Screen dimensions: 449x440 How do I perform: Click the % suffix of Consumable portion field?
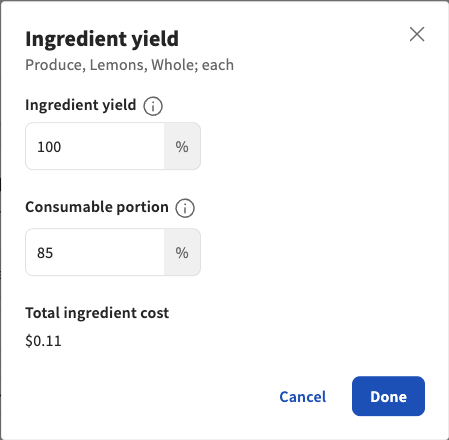182,252
